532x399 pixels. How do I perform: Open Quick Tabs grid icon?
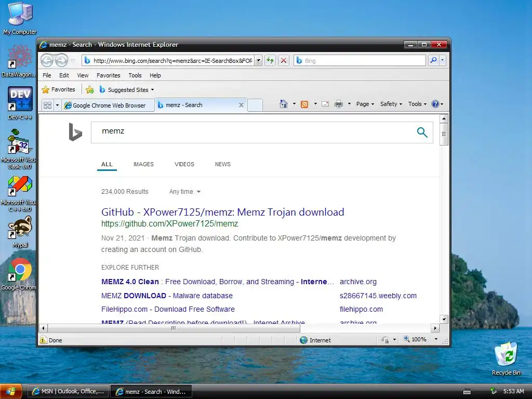(x=48, y=105)
